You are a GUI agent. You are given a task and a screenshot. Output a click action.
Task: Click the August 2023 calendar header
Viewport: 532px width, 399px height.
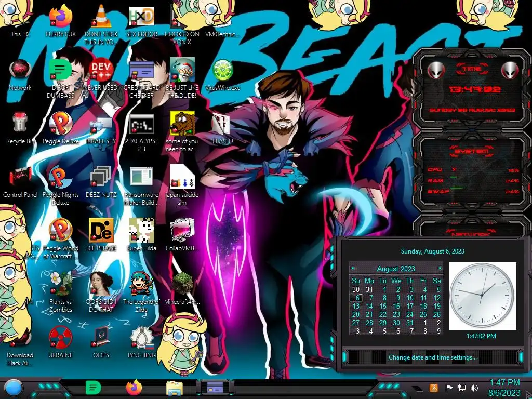tap(396, 269)
